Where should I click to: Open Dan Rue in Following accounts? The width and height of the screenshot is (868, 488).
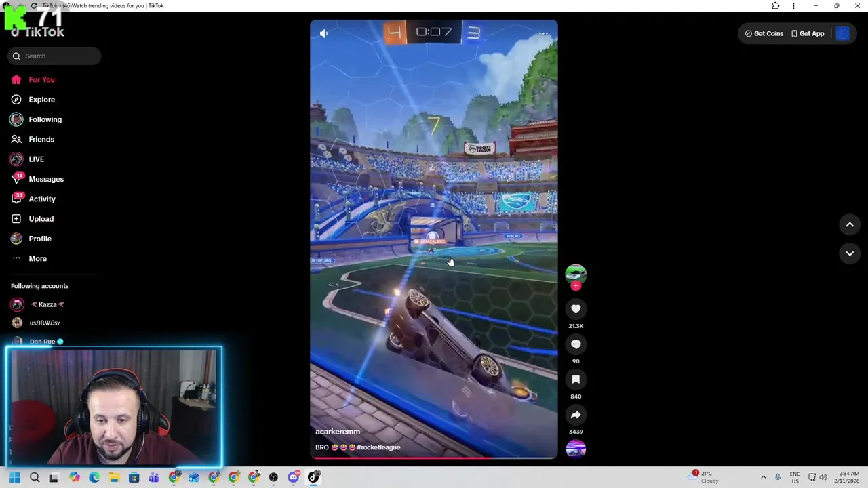click(x=42, y=342)
